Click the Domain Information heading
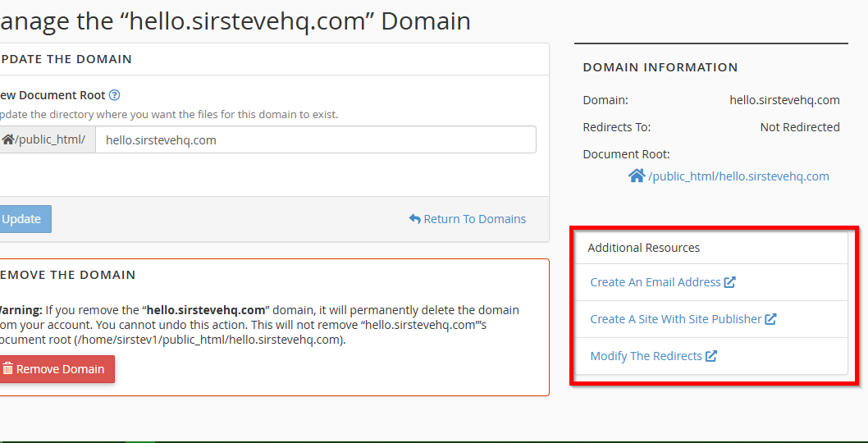 click(660, 67)
